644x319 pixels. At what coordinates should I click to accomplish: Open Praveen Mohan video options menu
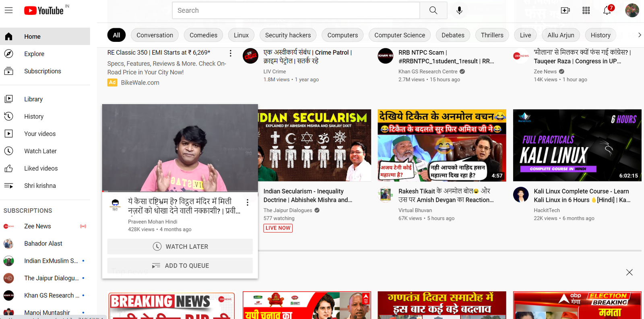(247, 202)
